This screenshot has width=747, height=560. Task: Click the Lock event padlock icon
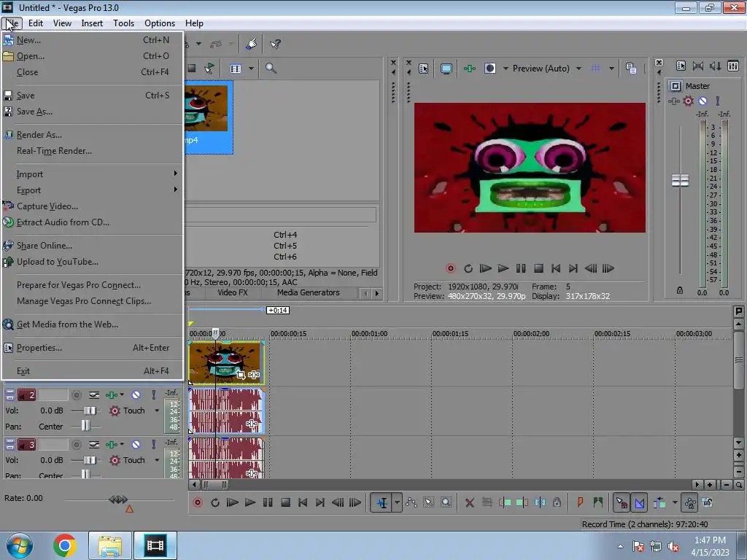pos(557,502)
